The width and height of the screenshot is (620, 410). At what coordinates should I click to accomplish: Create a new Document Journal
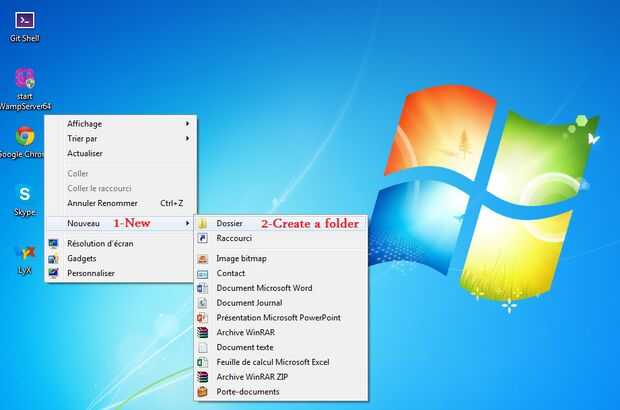pos(281,303)
